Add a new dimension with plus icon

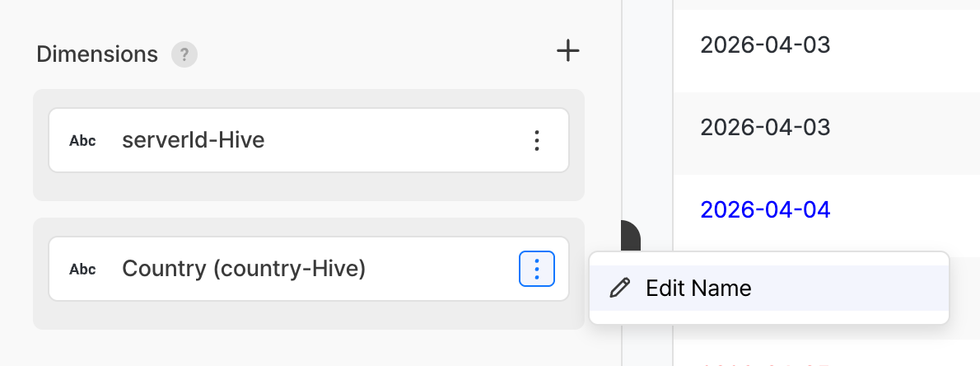567,51
